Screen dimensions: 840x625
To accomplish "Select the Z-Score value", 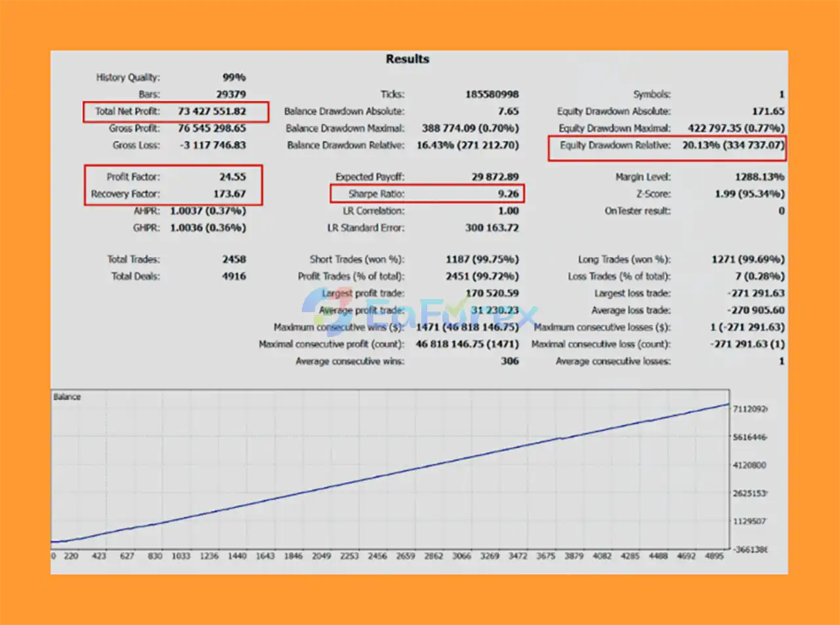I will 749,194.
